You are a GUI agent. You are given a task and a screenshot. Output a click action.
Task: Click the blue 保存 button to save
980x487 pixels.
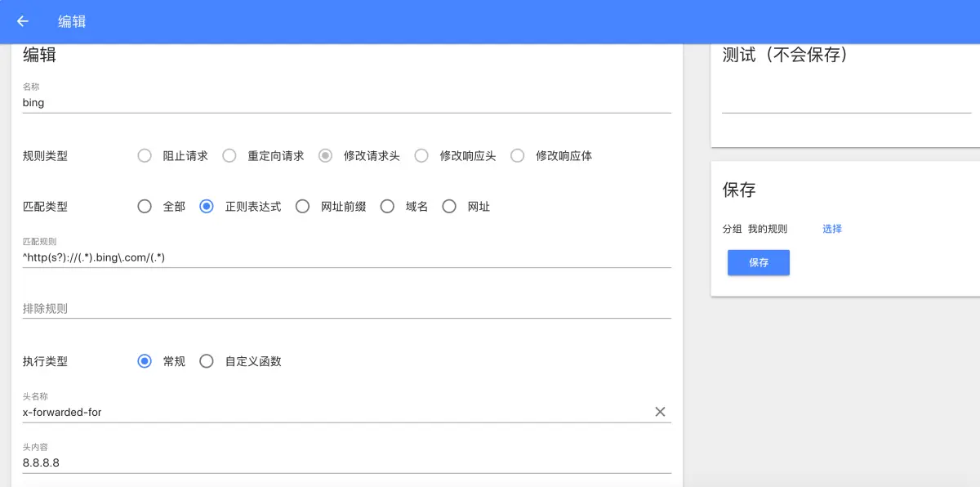pos(758,262)
